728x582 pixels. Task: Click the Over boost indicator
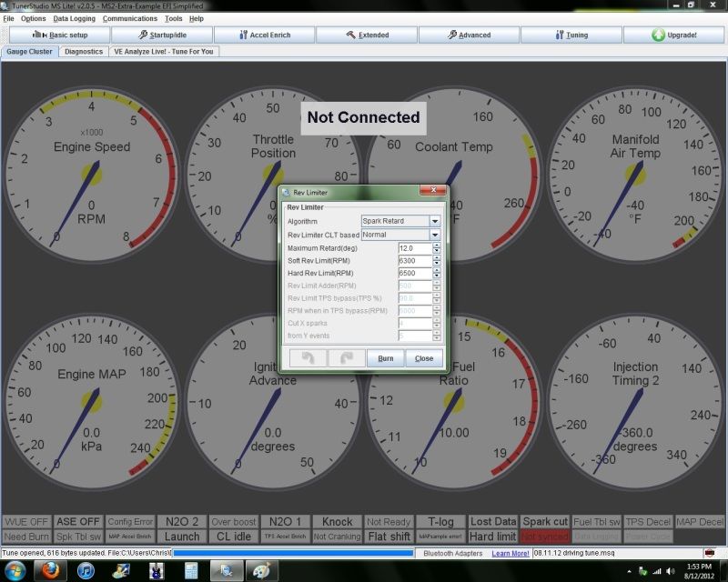pos(234,522)
